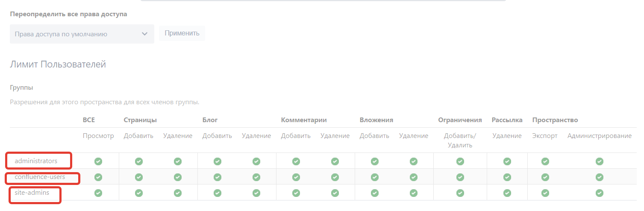Click administrators Страницы Удаление check mark
Viewport: 644px width, 211px height.
click(x=178, y=161)
